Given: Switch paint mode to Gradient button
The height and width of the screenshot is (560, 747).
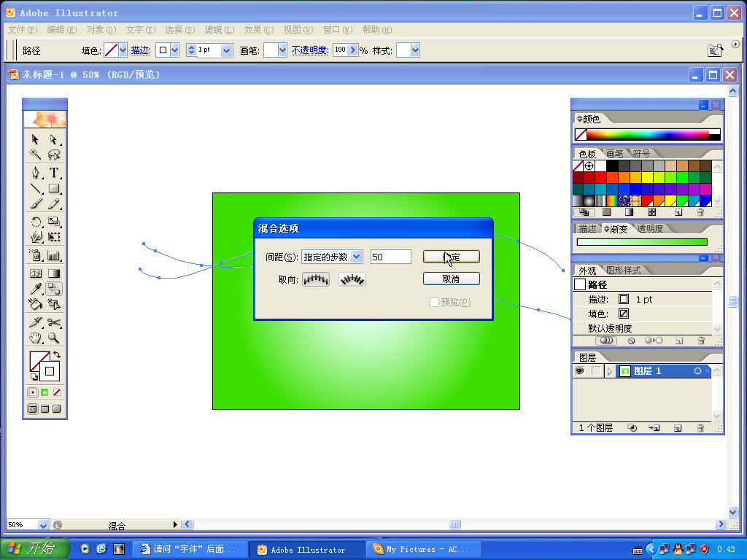Looking at the screenshot, I should point(44,392).
